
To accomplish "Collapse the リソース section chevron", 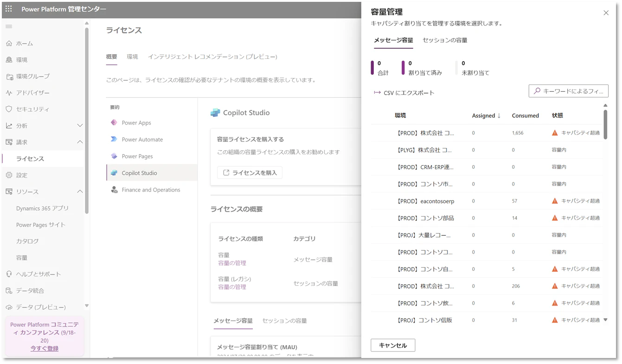I will pos(80,192).
